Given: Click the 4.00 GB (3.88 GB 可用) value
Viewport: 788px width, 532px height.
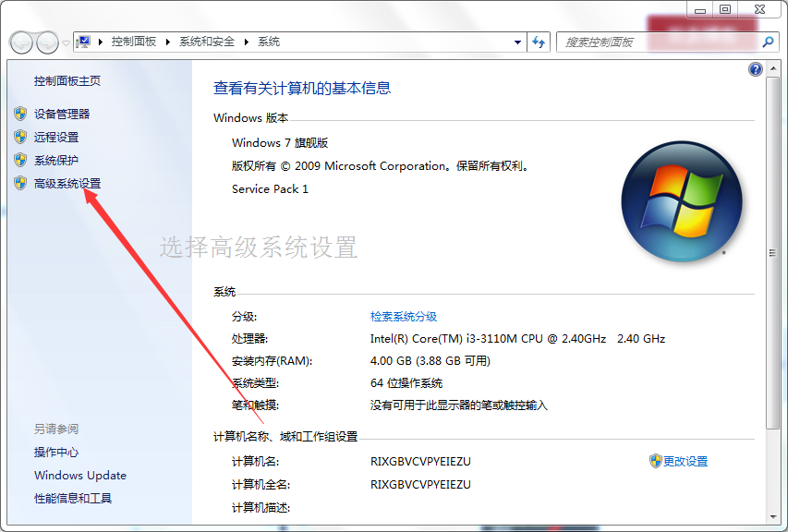Looking at the screenshot, I should 430,361.
